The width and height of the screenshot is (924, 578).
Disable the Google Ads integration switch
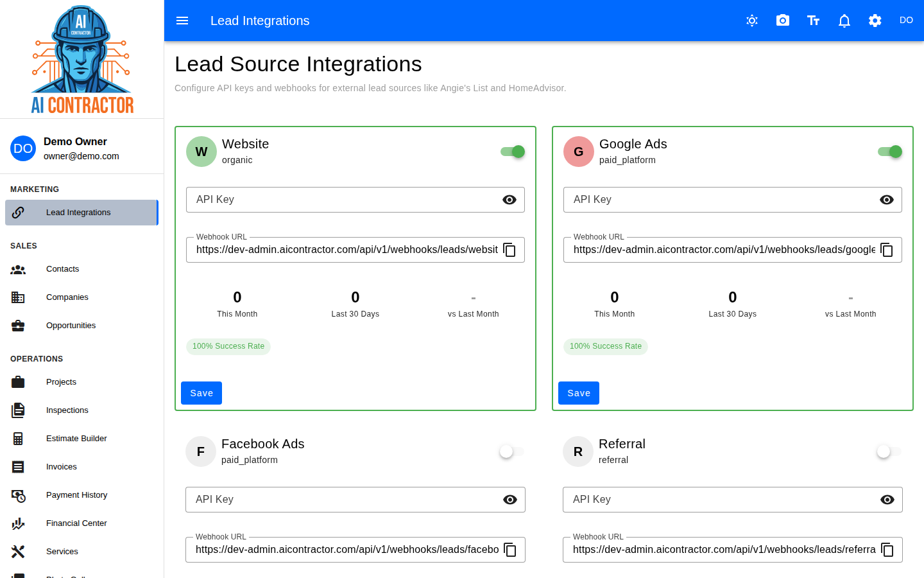[x=890, y=152]
